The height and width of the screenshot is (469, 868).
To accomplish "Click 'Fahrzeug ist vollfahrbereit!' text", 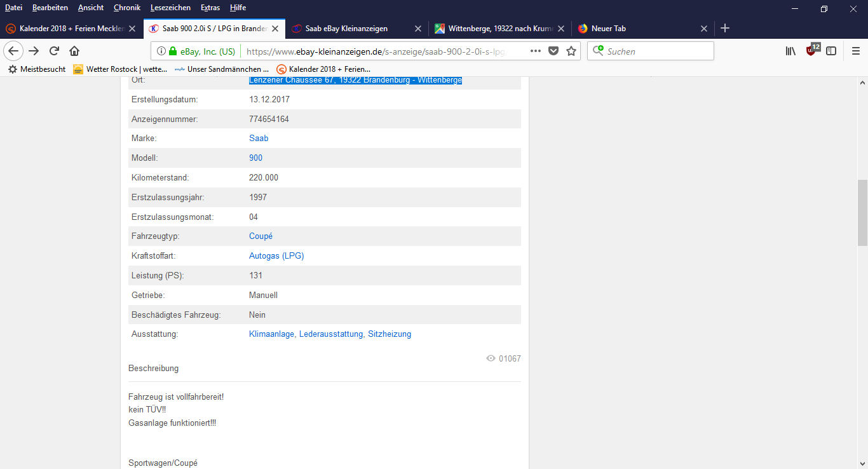I will [176, 397].
